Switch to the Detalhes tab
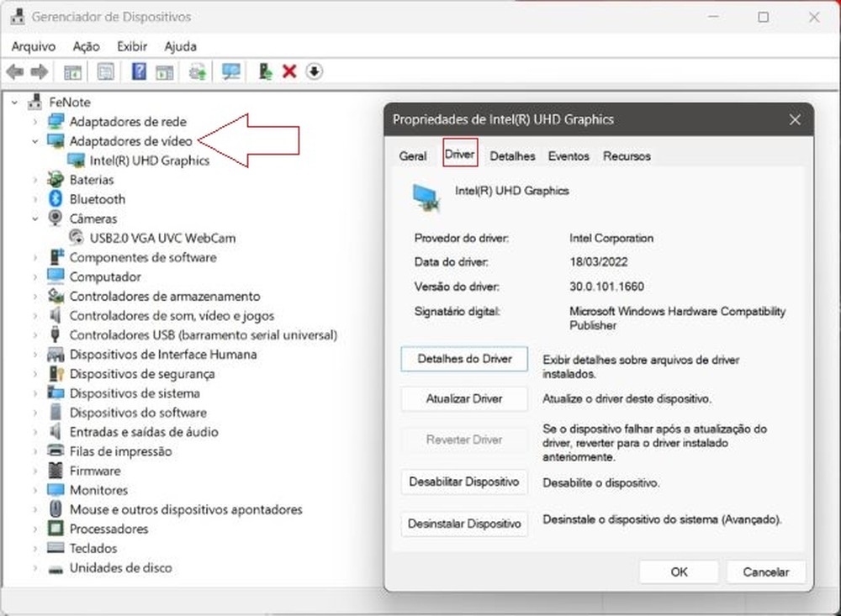The image size is (841, 616). pyautogui.click(x=511, y=156)
